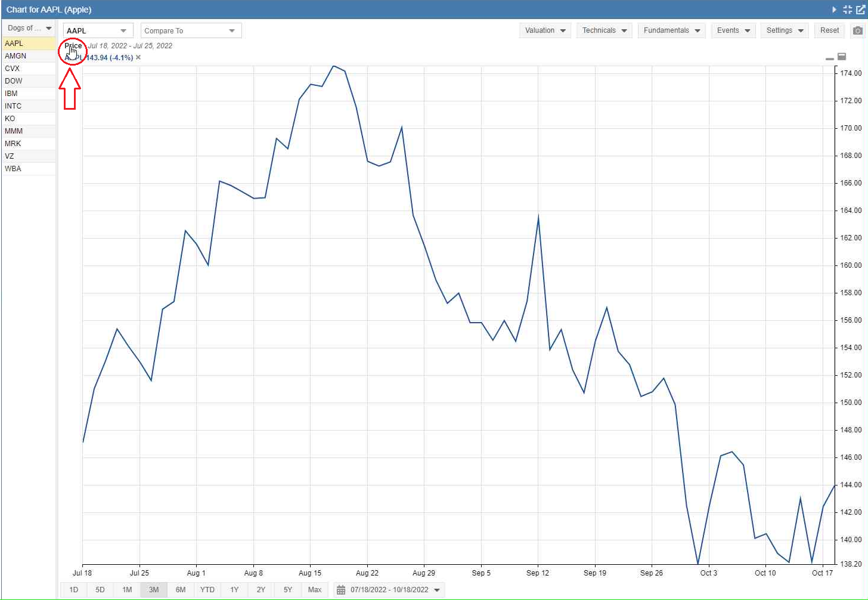Click the right-pointing triangle in header
The width and height of the screenshot is (868, 600).
click(x=834, y=10)
